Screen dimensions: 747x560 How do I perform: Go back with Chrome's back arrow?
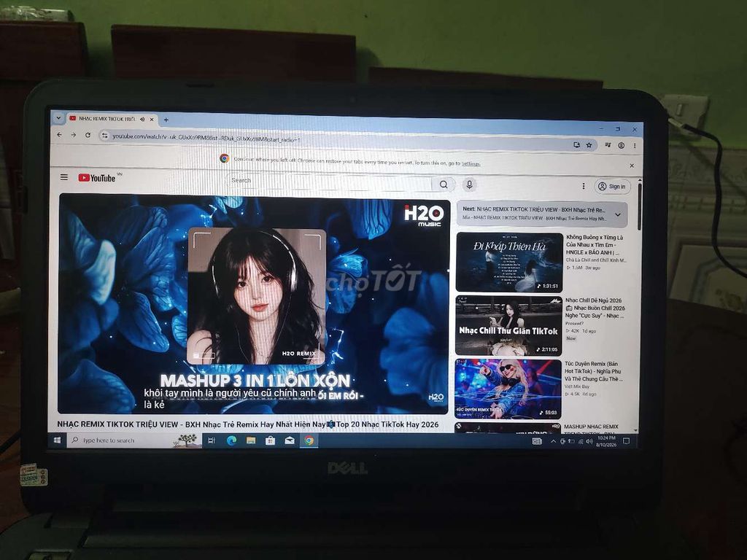[60, 135]
